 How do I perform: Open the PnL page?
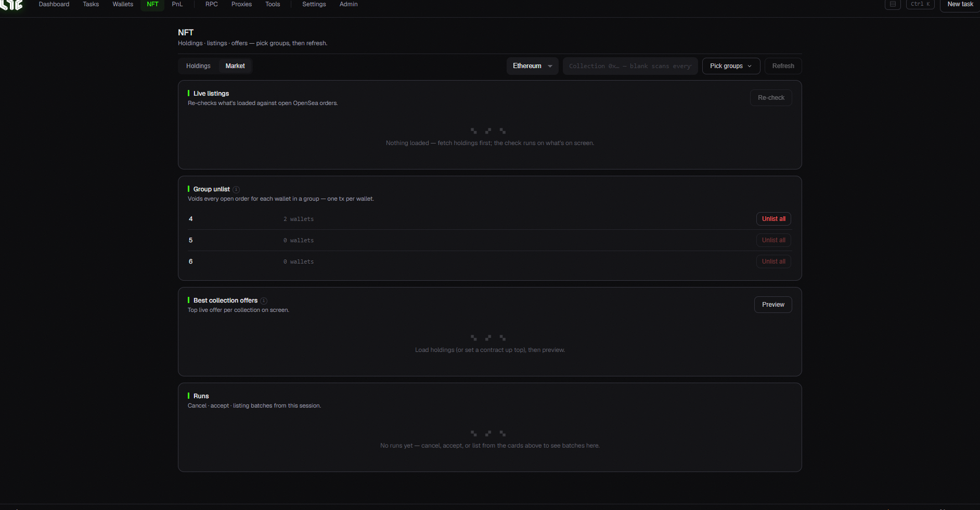click(x=177, y=4)
